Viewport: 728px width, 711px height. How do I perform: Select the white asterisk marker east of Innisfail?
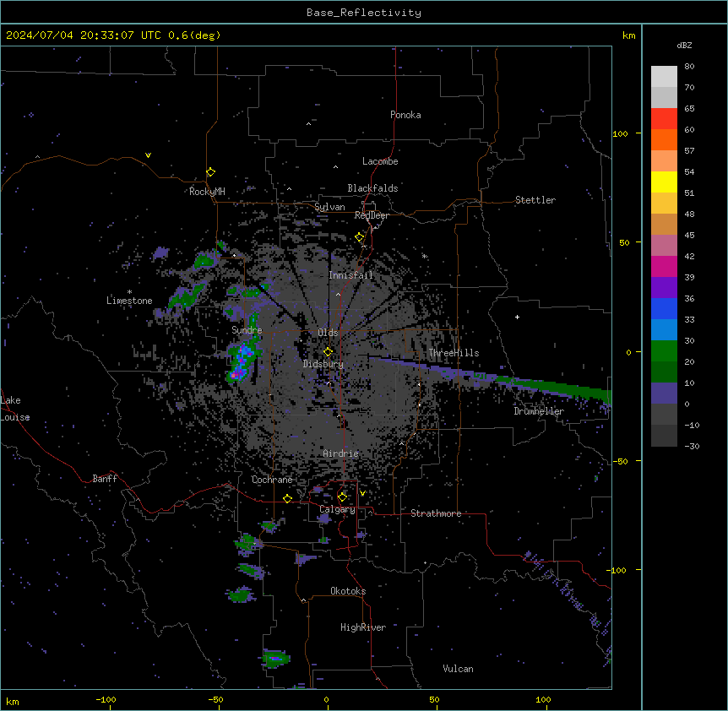click(x=424, y=256)
